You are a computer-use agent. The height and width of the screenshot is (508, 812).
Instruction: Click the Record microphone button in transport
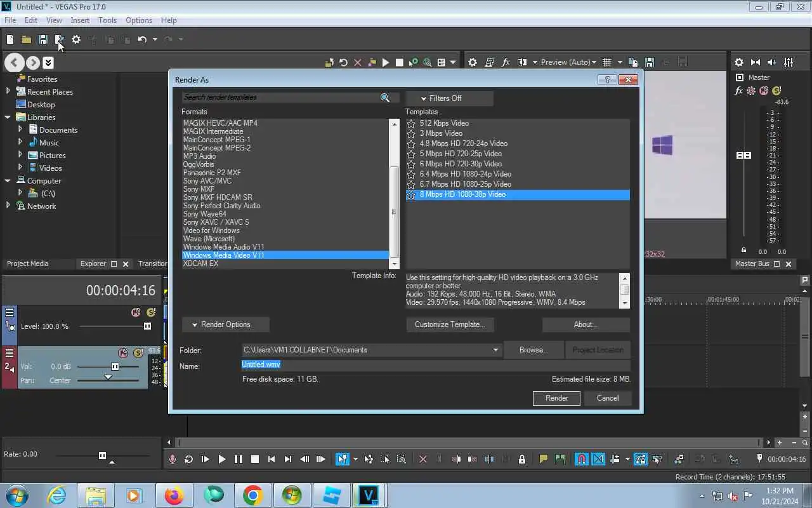click(x=172, y=459)
